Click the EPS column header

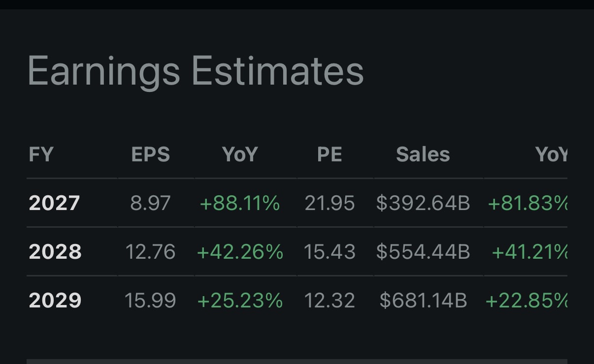pos(151,154)
